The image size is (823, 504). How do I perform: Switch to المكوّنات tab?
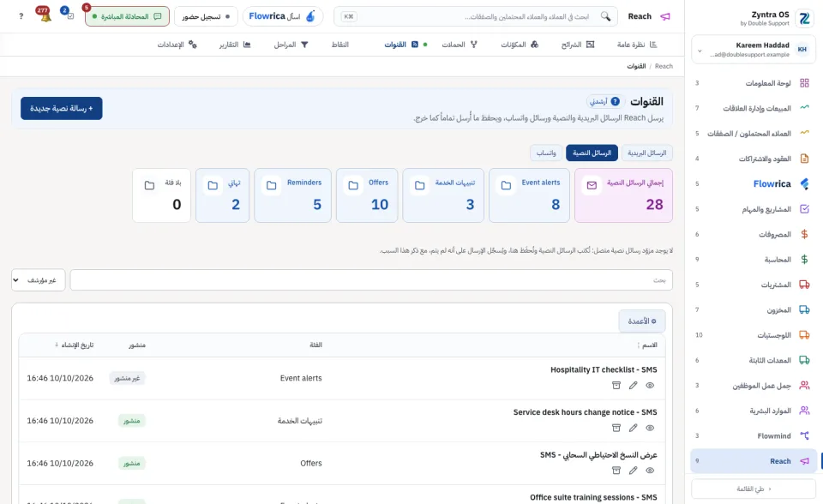pyautogui.click(x=520, y=45)
